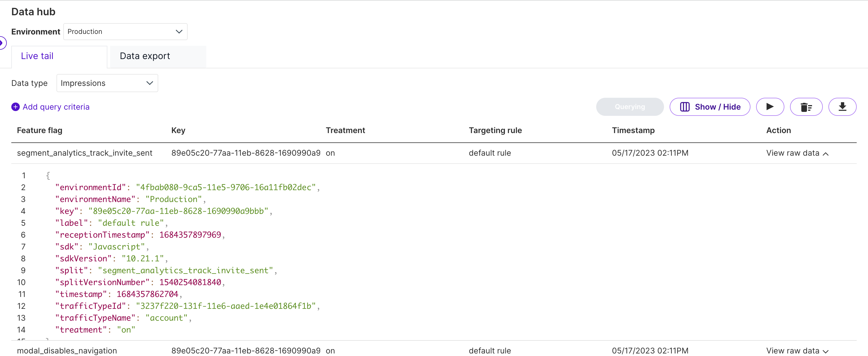Click Add query criteria link
Screen dimensions: 868x356
(x=56, y=107)
